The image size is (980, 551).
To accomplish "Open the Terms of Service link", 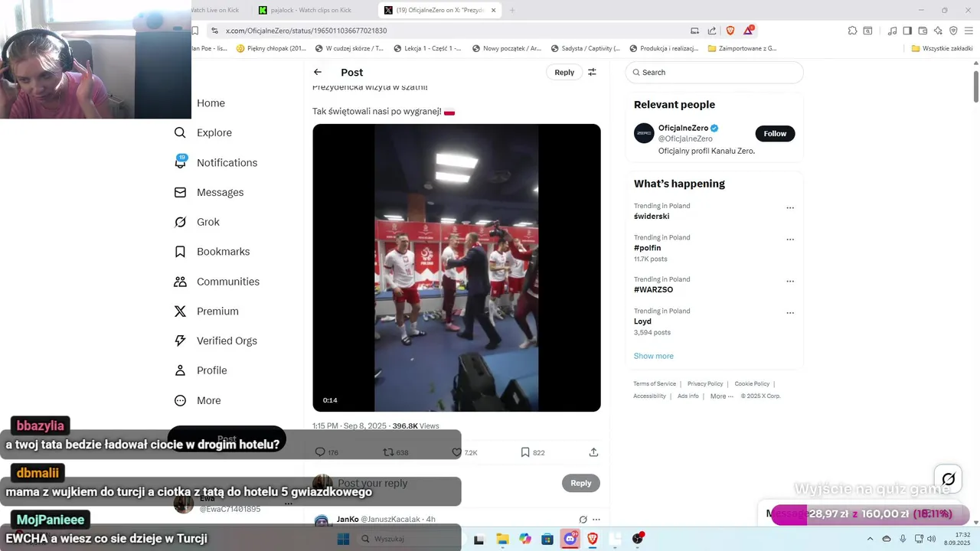I will click(655, 383).
